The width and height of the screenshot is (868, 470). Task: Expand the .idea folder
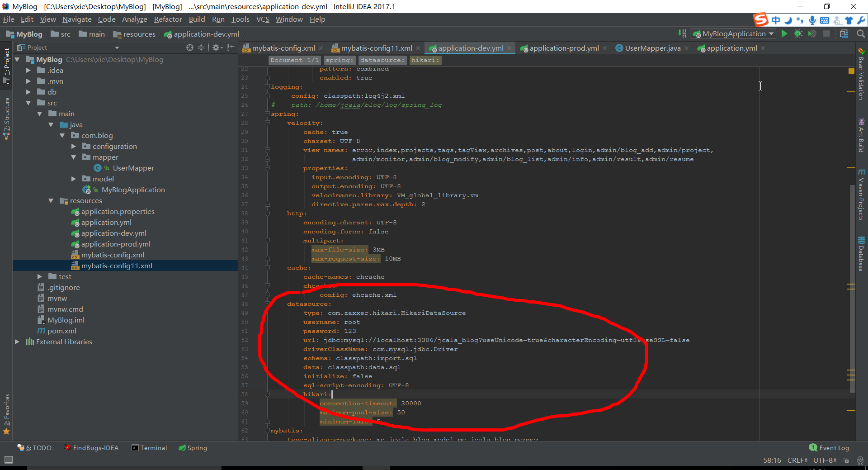(x=28, y=71)
